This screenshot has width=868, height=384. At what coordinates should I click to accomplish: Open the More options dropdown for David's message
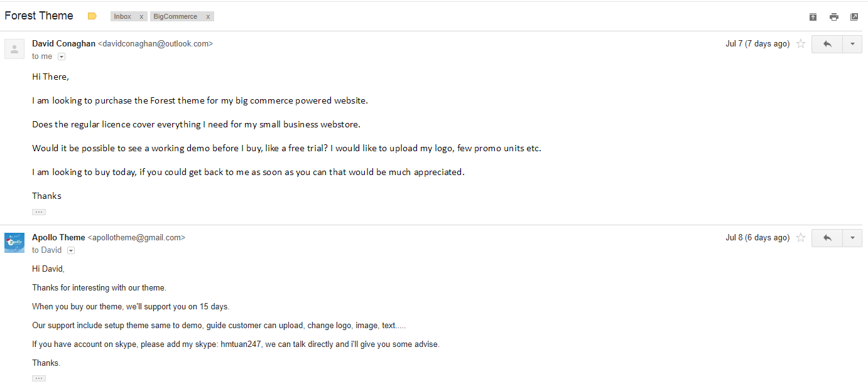pos(852,44)
